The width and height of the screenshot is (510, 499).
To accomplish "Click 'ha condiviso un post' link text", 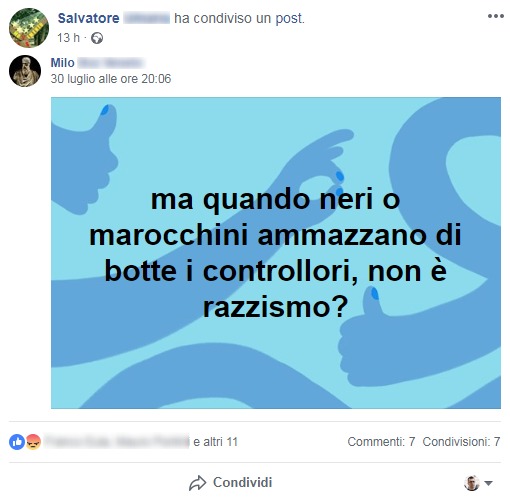I will [239, 18].
